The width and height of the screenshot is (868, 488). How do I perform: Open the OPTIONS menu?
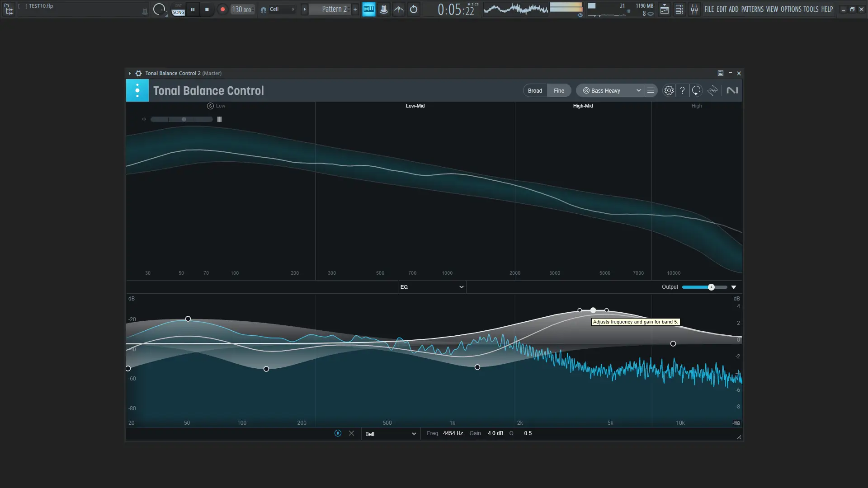[x=791, y=9]
